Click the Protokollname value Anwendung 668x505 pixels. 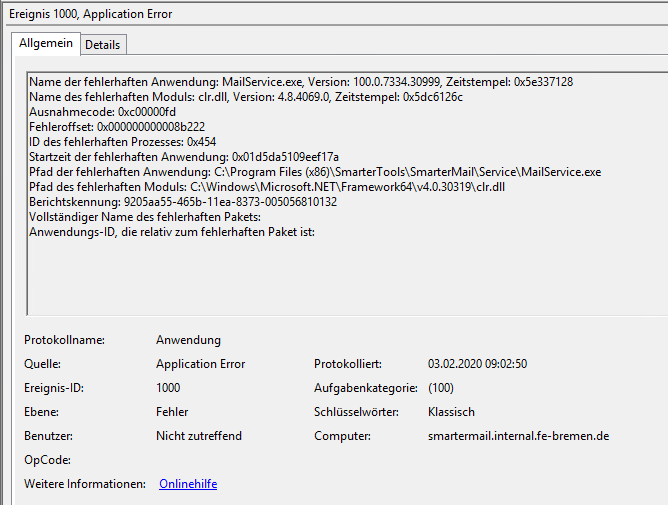tap(188, 340)
